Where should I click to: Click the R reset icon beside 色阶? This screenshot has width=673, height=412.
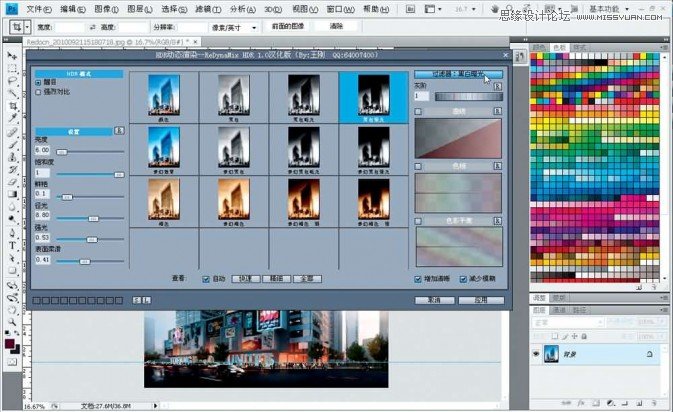(497, 166)
